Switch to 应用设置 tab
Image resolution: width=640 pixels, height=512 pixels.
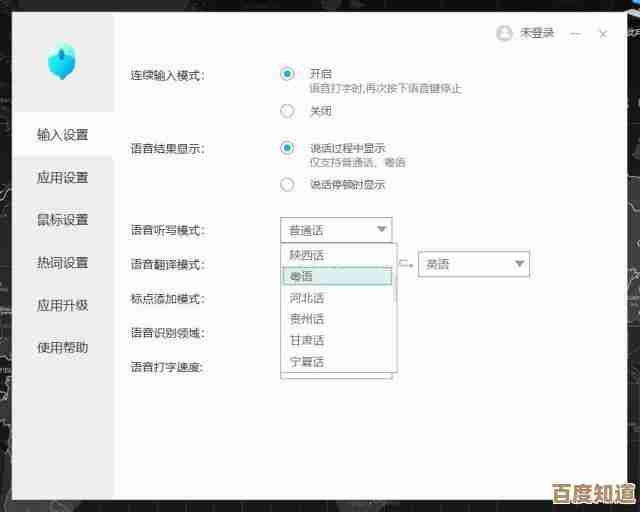(x=62, y=178)
